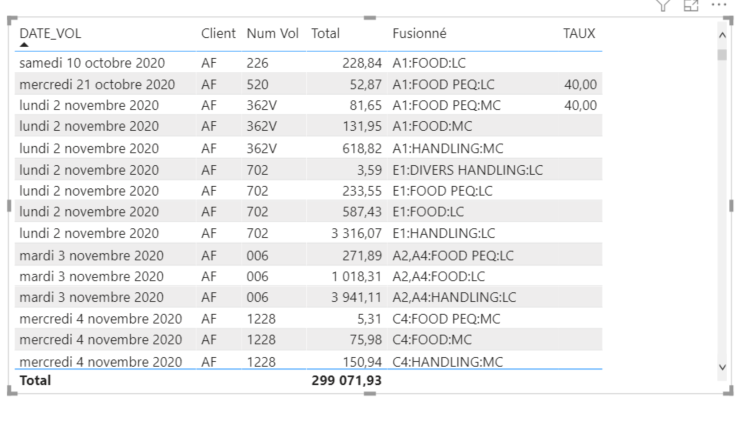Select cell E1:HANDLING:LC
Image resolution: width=751 pixels, height=432 pixels.
(x=444, y=234)
